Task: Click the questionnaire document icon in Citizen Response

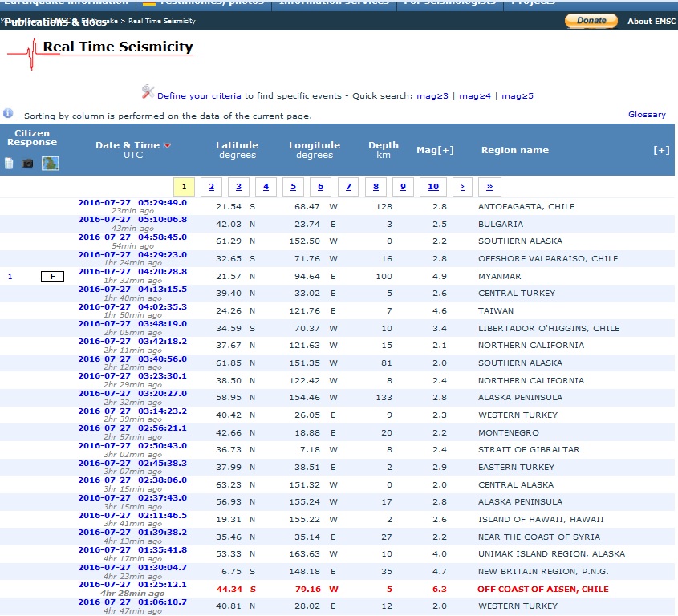Action: coord(9,164)
